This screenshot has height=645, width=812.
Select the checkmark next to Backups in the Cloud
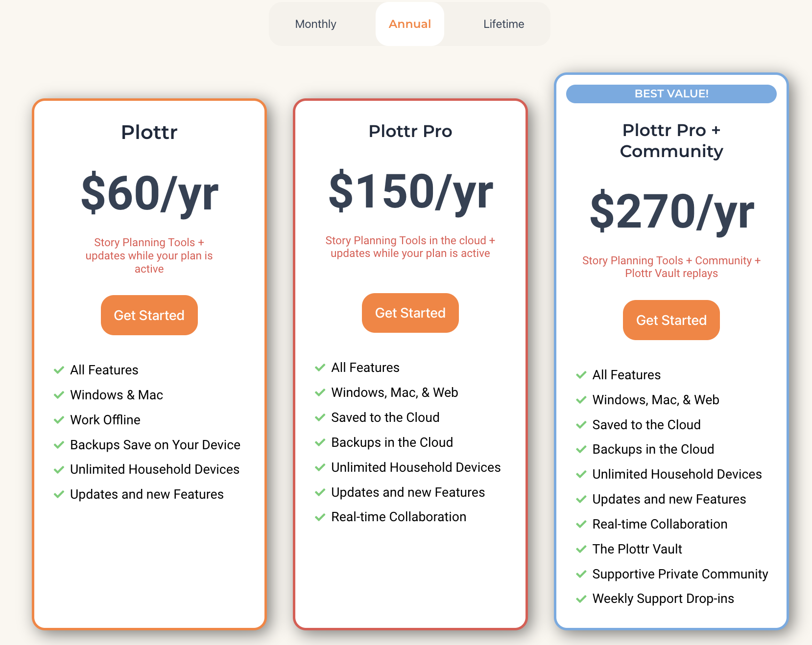[320, 442]
